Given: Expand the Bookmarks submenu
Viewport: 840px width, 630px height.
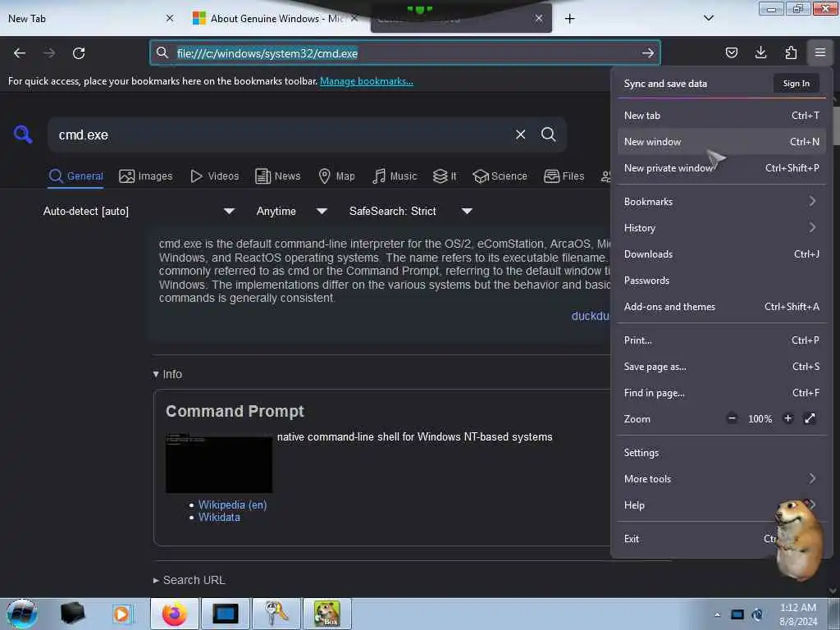Looking at the screenshot, I should coord(721,202).
